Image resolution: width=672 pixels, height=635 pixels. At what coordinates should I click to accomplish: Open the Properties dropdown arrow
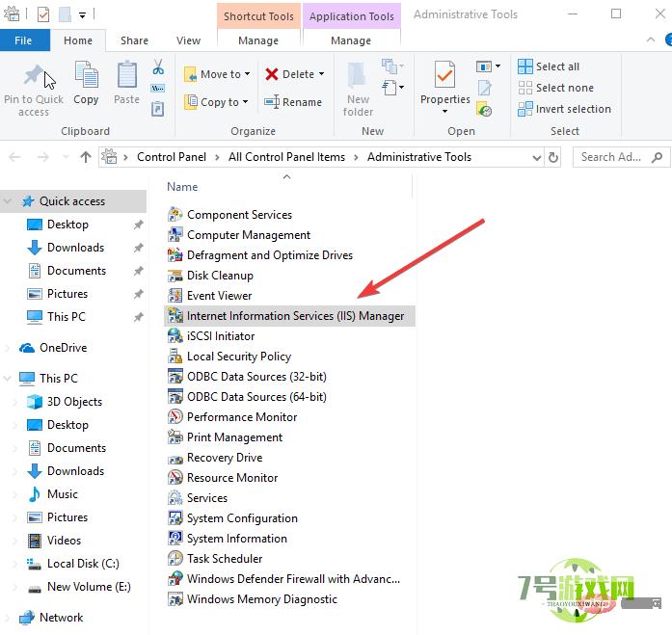[444, 112]
